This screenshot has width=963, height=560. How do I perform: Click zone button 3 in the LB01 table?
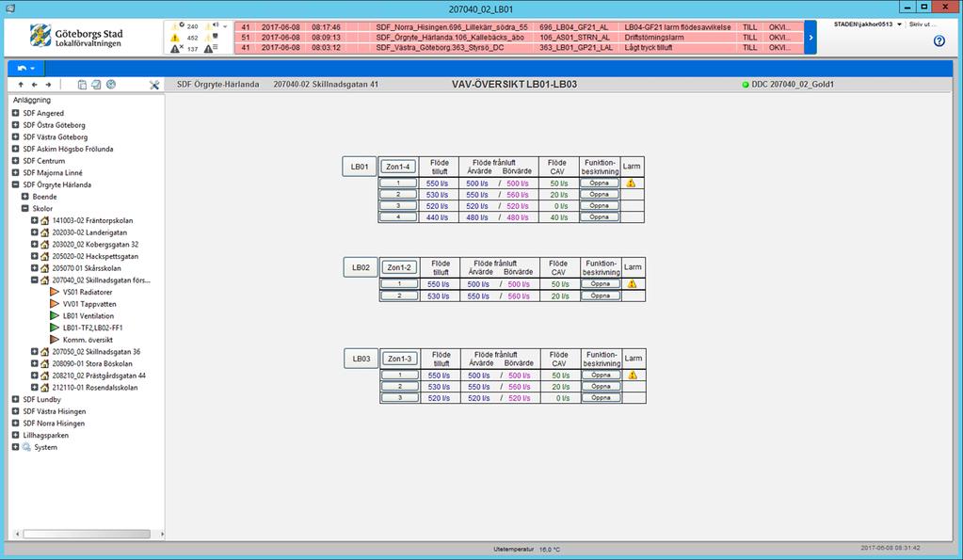(x=398, y=206)
